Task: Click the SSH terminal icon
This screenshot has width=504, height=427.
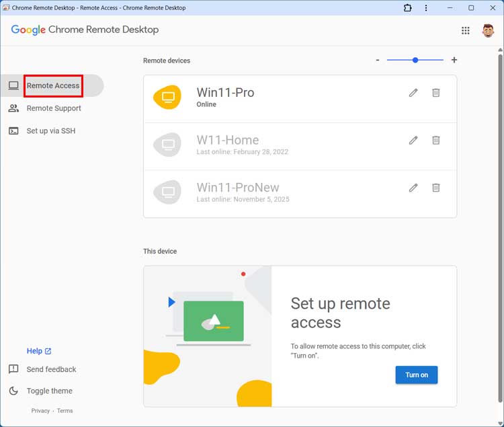Action: click(13, 131)
